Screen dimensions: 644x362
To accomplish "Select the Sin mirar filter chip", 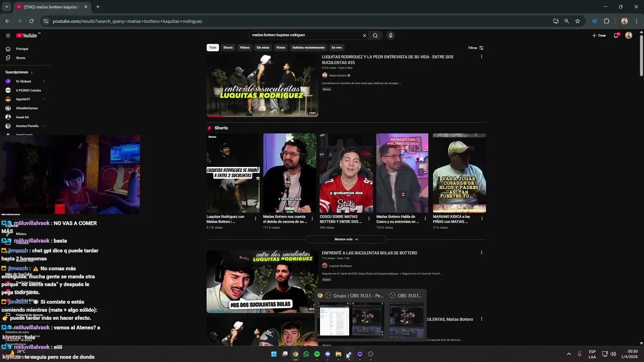I will click(x=263, y=47).
